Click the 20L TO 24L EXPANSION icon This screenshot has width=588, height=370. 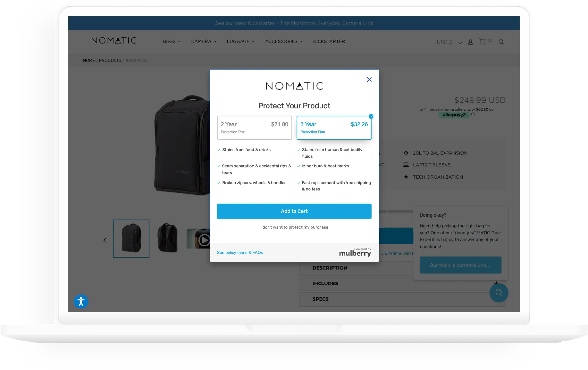[x=406, y=153]
